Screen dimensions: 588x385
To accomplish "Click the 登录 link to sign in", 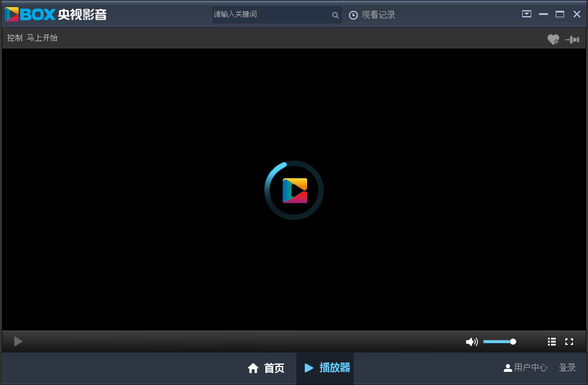I will pos(567,367).
